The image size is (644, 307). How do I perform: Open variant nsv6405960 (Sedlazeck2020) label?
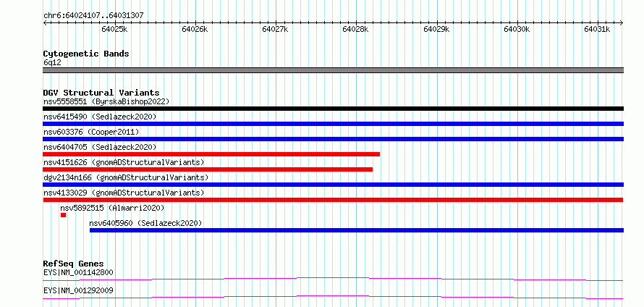click(145, 223)
